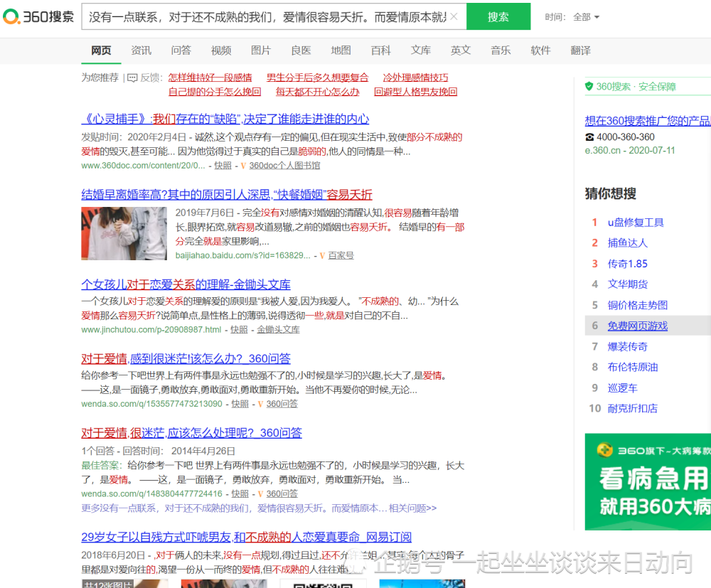Select the 网页 tab
The width and height of the screenshot is (711, 588).
(101, 50)
